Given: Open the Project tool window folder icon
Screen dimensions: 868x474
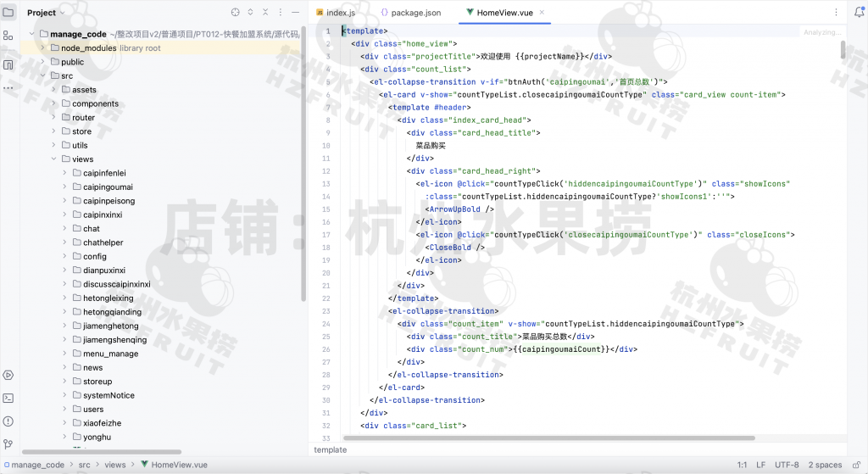Looking at the screenshot, I should [8, 13].
